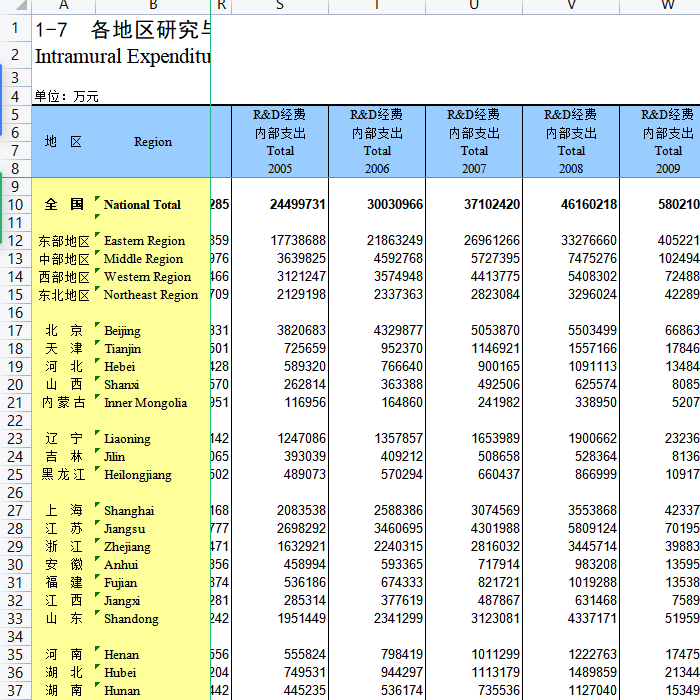The height and width of the screenshot is (700, 700).
Task: Click the select-all corner of the sheet
Action: pos(15,6)
